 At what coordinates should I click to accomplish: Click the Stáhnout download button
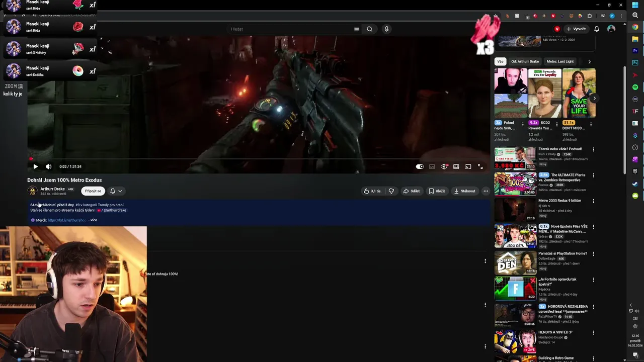[464, 191]
